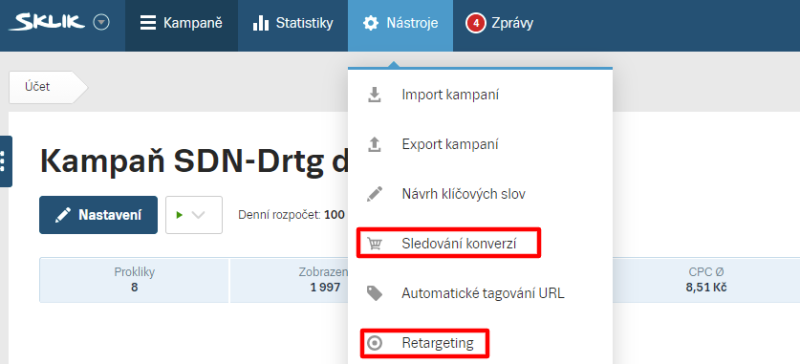Screen dimensions: 800x364
Task: Click the shopping cart icon beside Sledování konverzí
Action: pos(374,244)
